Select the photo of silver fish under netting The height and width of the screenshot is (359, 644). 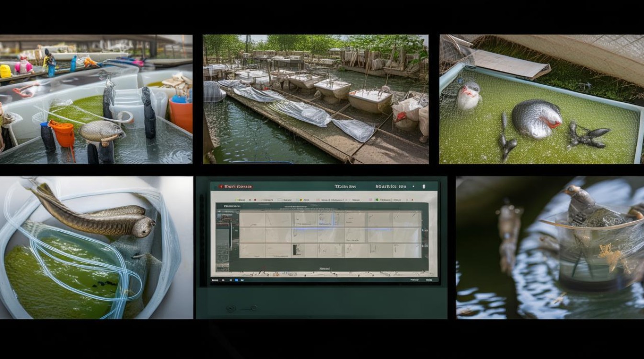pyautogui.click(x=542, y=99)
